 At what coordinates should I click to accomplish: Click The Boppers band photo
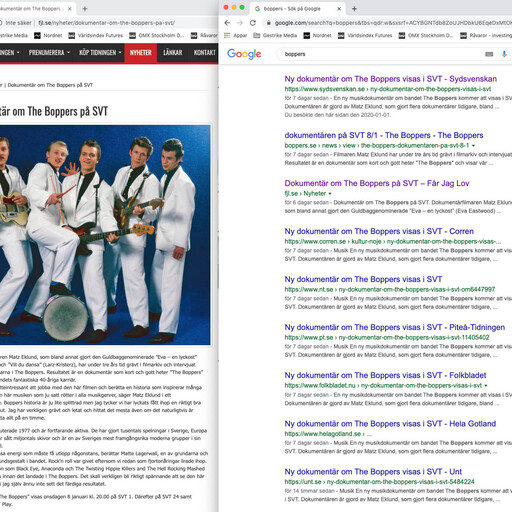(x=105, y=235)
